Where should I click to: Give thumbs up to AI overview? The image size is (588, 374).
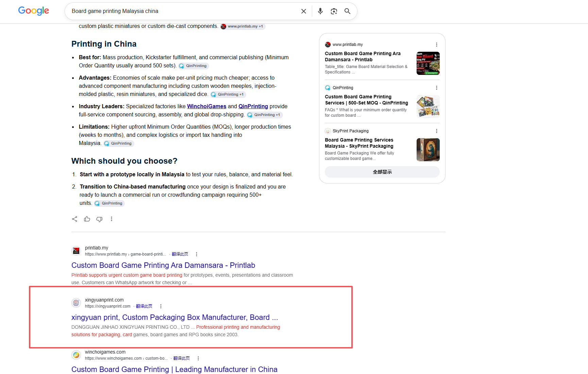pyautogui.click(x=87, y=219)
